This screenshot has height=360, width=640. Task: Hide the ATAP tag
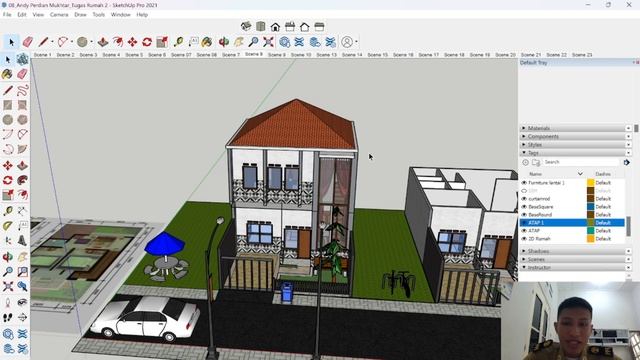tap(524, 231)
